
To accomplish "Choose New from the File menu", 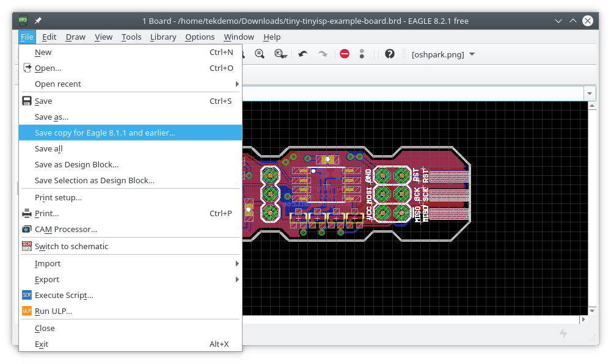I will point(131,52).
